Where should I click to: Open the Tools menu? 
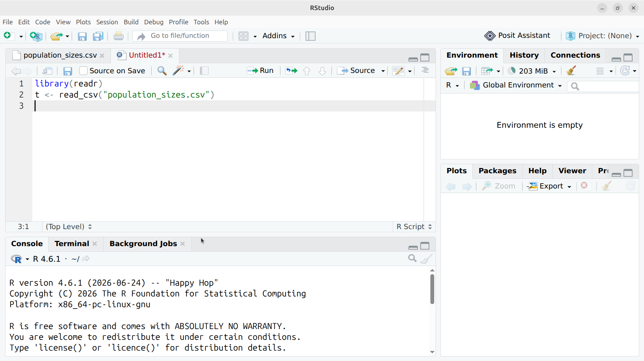[201, 22]
